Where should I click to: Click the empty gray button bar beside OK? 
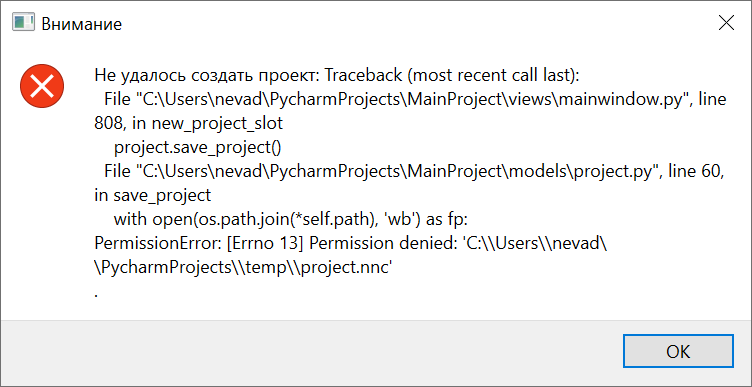click(312, 352)
